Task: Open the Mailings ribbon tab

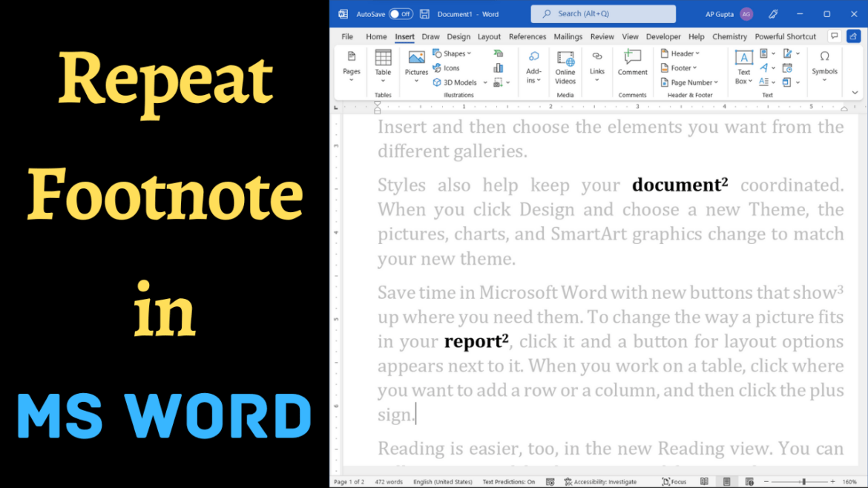Action: (568, 36)
